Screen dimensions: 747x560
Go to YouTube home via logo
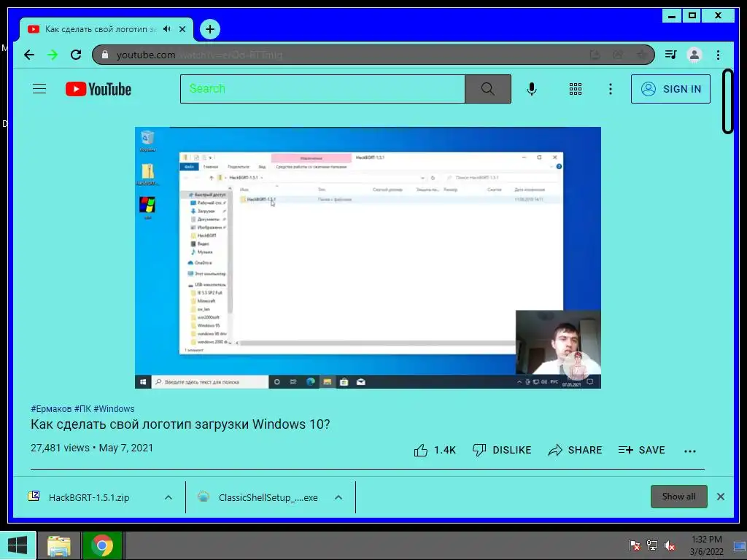pos(98,89)
